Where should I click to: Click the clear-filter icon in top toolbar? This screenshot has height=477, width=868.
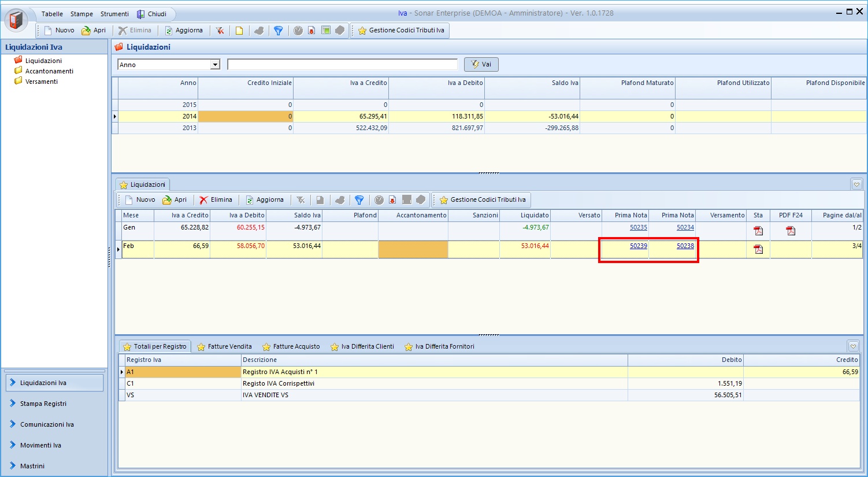220,31
